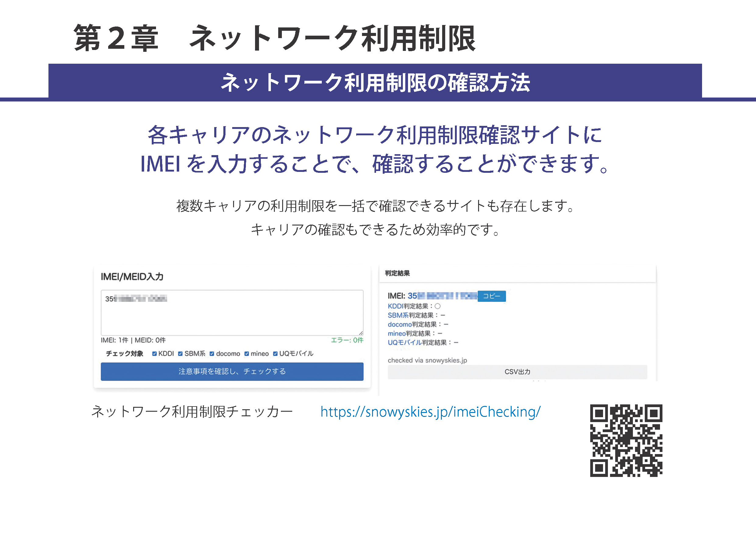Click the textarea resize handle corner

361,333
